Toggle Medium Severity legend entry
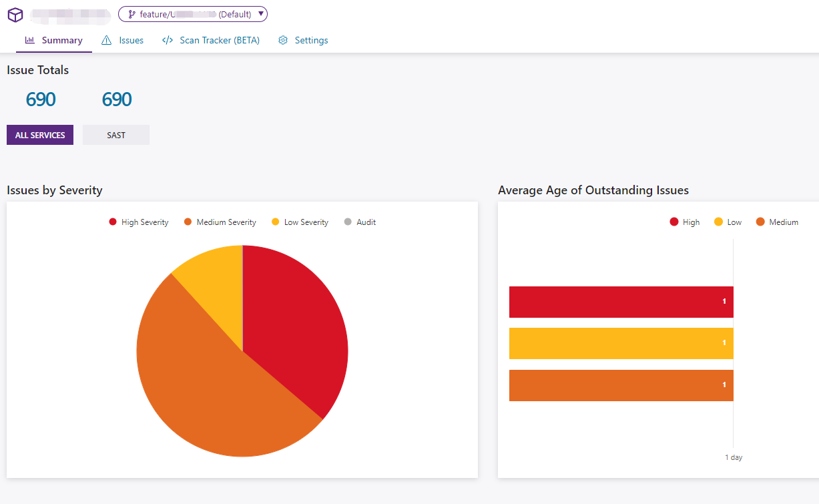Image resolution: width=819 pixels, height=504 pixels. coord(220,222)
